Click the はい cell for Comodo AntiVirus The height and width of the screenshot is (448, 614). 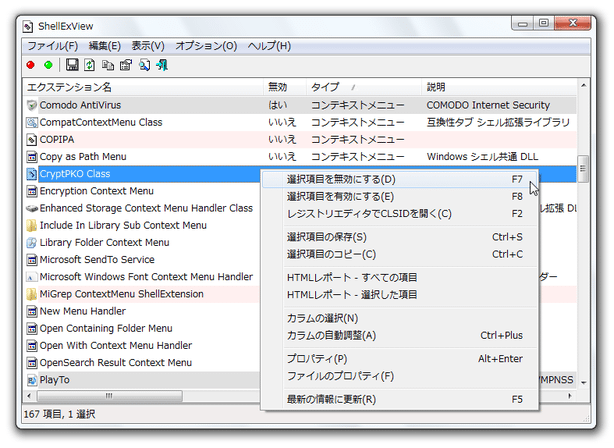pyautogui.click(x=278, y=105)
